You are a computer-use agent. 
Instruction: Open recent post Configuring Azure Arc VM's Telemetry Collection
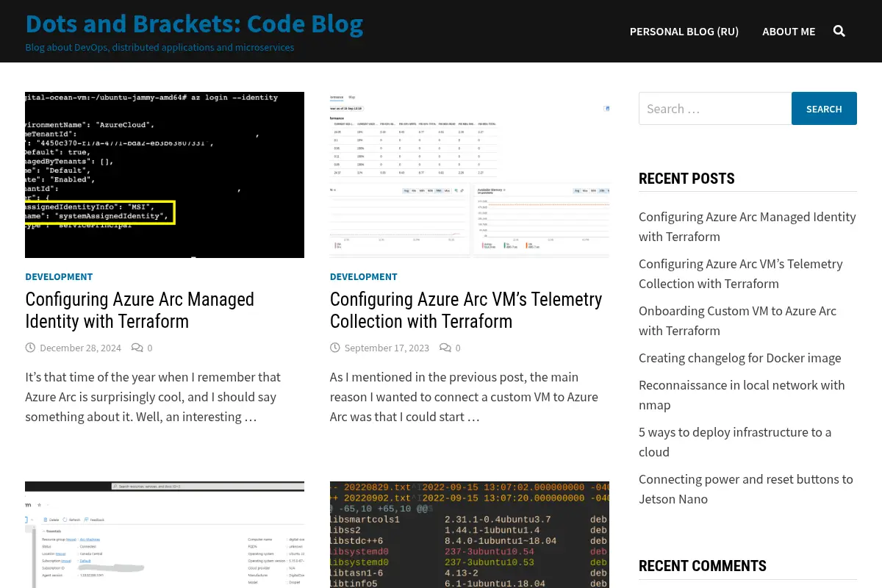740,273
